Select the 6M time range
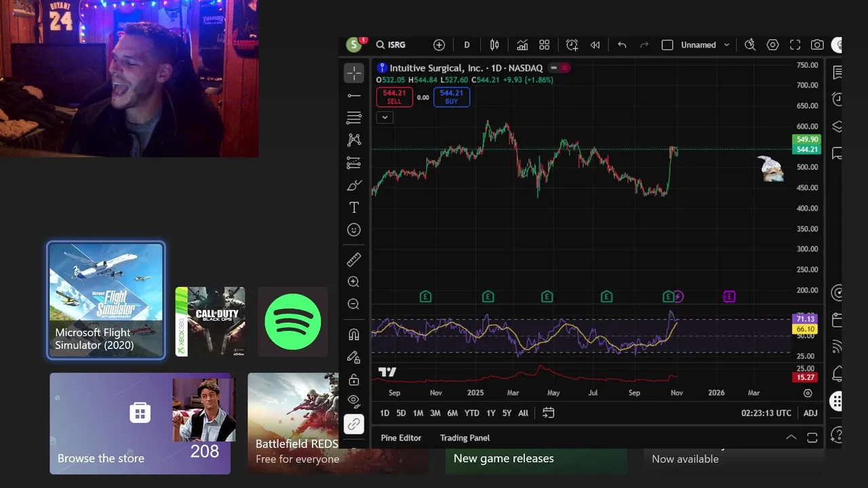 [452, 413]
